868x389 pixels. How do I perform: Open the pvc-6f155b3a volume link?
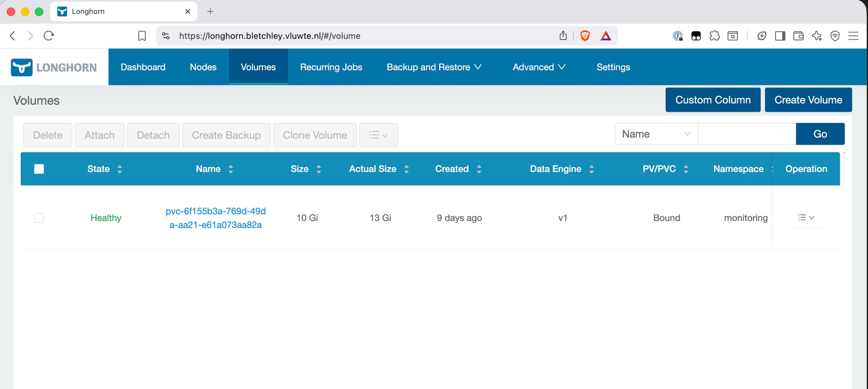216,218
